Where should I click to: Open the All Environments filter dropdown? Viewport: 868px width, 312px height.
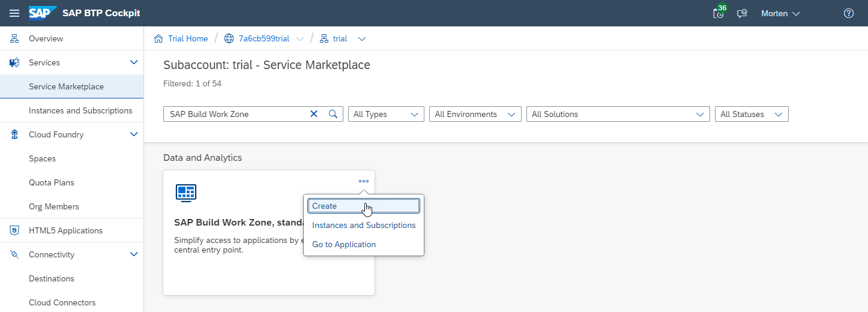click(x=475, y=114)
